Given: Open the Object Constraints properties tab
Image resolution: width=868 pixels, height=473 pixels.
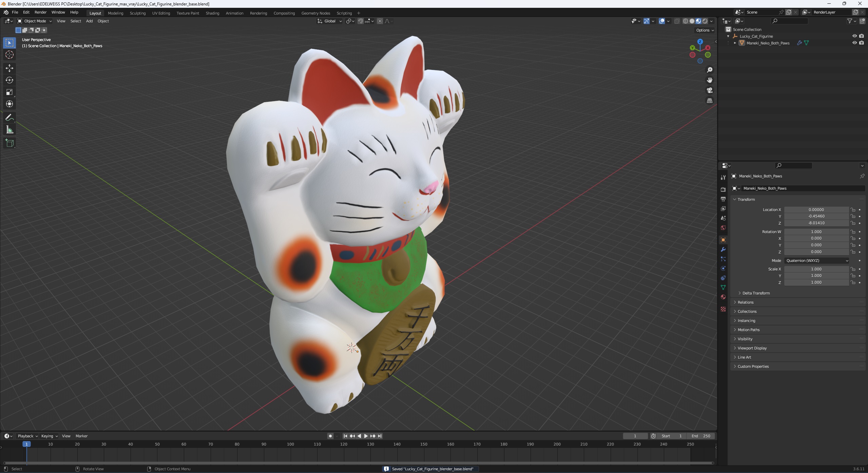Looking at the screenshot, I should (x=723, y=278).
